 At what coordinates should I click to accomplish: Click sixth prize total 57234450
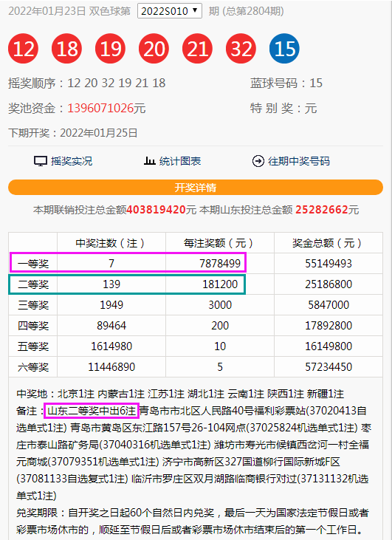coord(329,367)
